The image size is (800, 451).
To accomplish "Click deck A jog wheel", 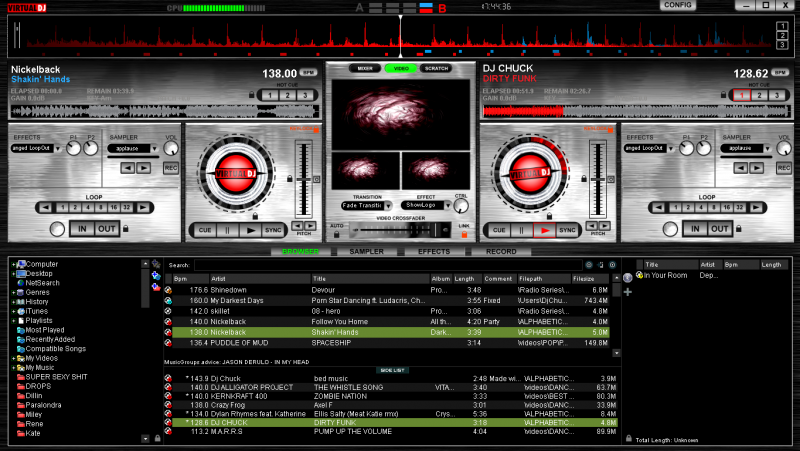I will pyautogui.click(x=235, y=173).
